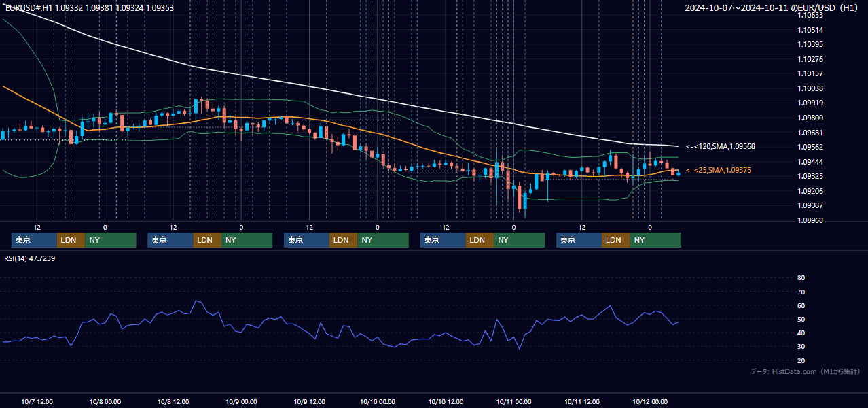Screen dimensions: 868x408
Task: Click price axis value 1.09919
Action: point(810,103)
